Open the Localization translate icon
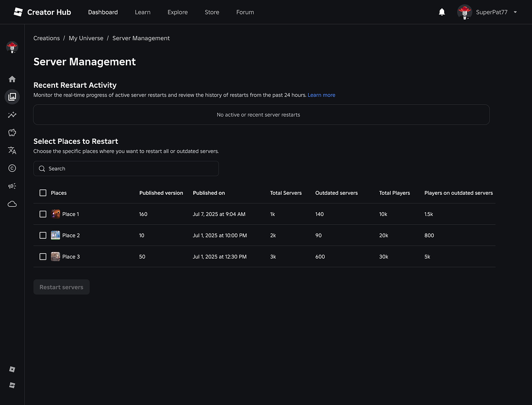 tap(11, 151)
